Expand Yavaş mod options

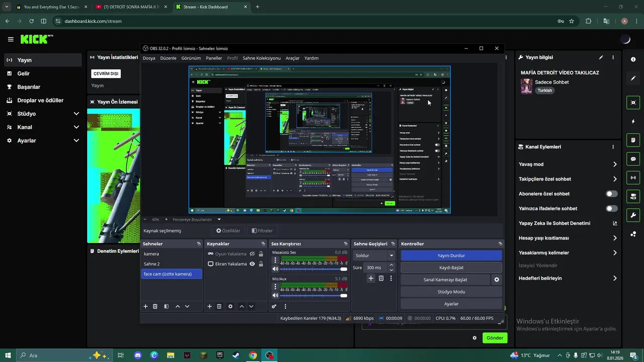(x=615, y=164)
